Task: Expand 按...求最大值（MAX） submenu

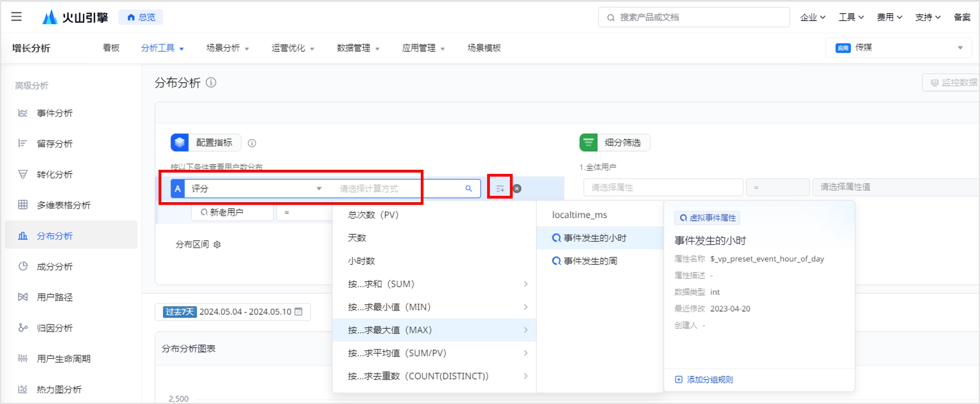Action: coord(434,330)
